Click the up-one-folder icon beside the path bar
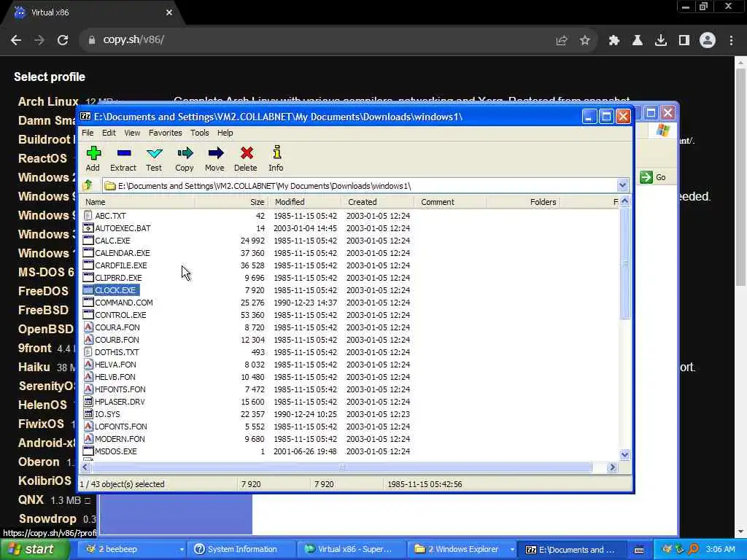Image resolution: width=747 pixels, height=560 pixels. tap(88, 185)
